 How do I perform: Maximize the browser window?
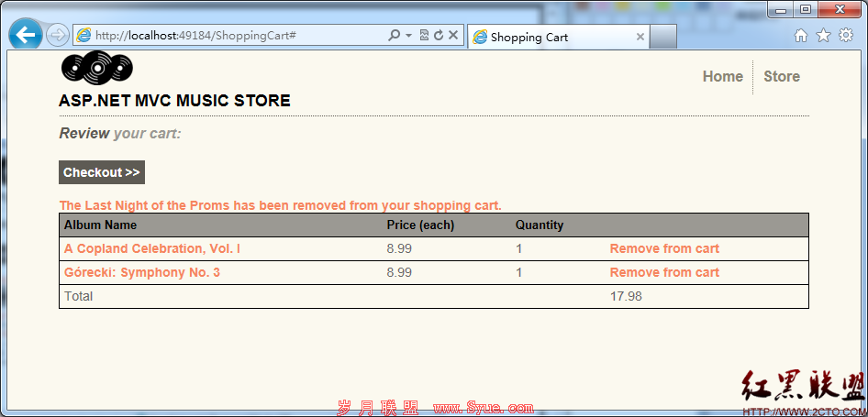(x=806, y=9)
